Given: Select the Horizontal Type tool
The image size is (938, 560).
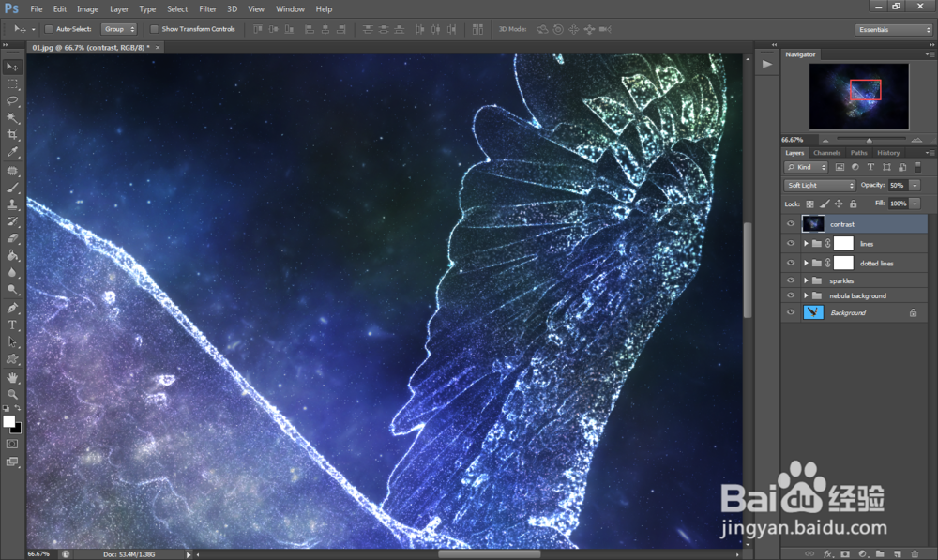Looking at the screenshot, I should [x=12, y=325].
